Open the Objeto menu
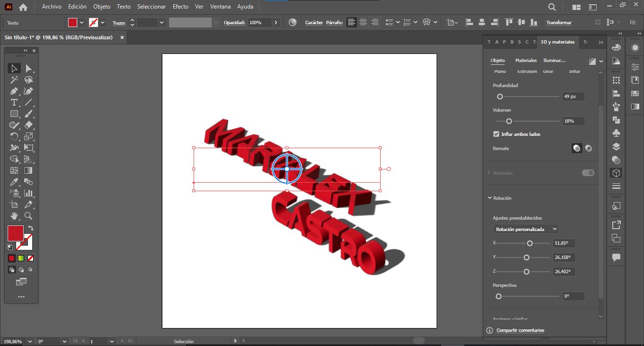 tap(102, 7)
